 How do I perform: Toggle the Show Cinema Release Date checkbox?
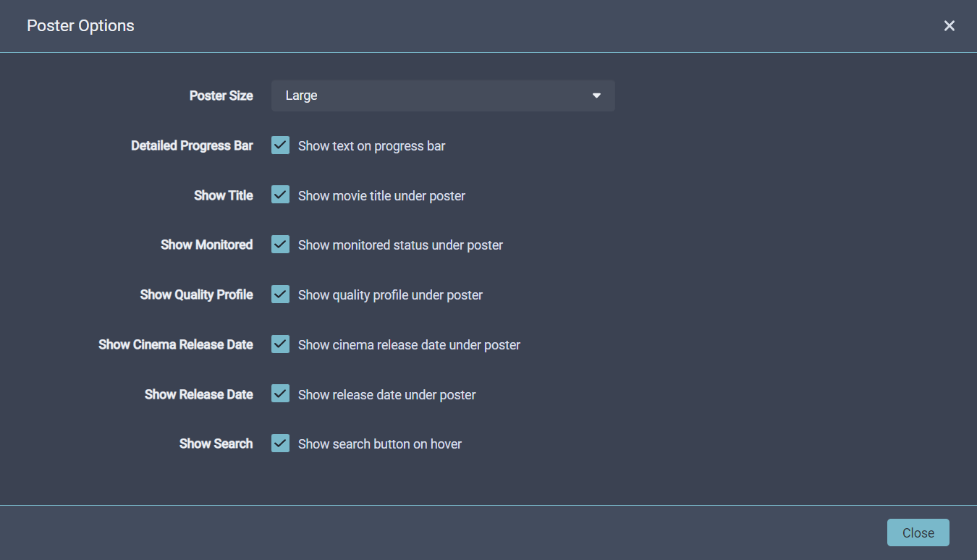[x=280, y=344]
